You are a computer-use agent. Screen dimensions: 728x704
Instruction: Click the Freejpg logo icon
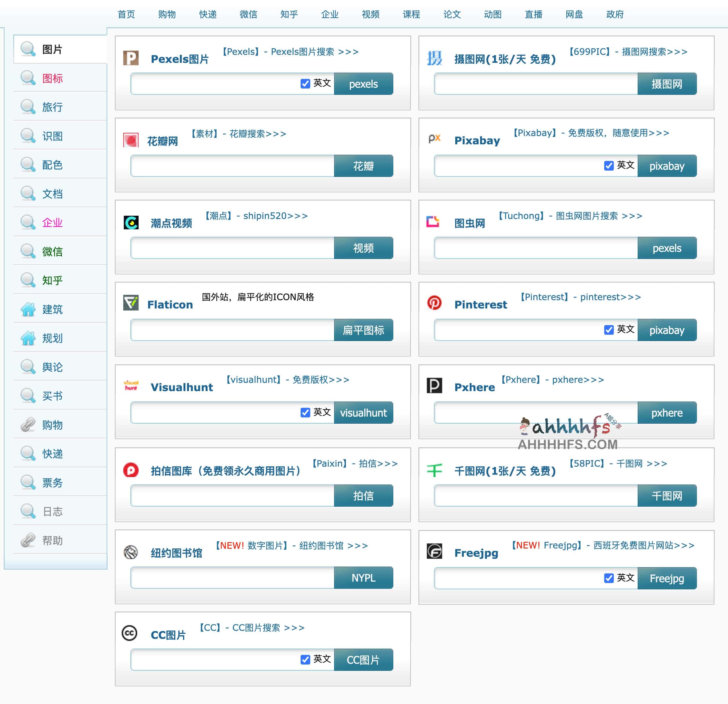point(434,551)
